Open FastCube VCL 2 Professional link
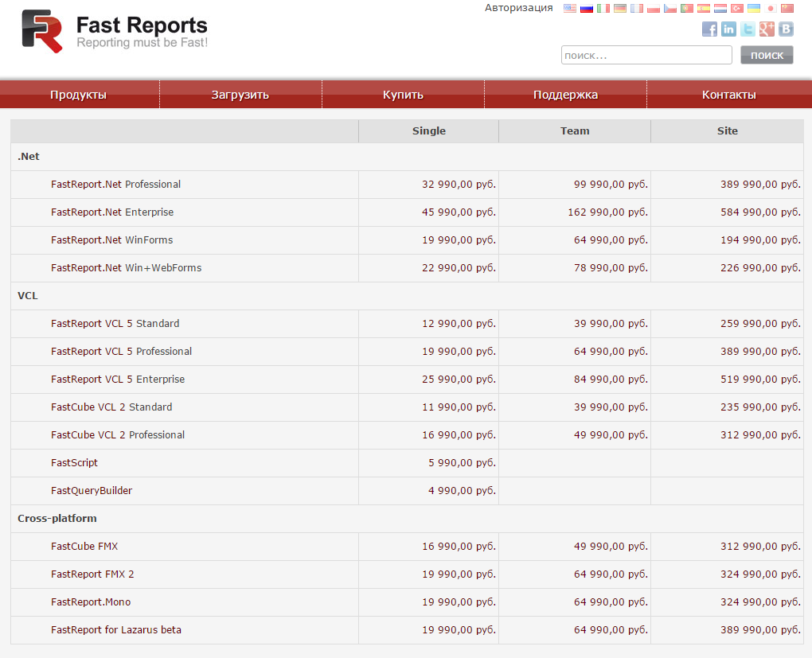812x658 pixels. pyautogui.click(x=118, y=435)
